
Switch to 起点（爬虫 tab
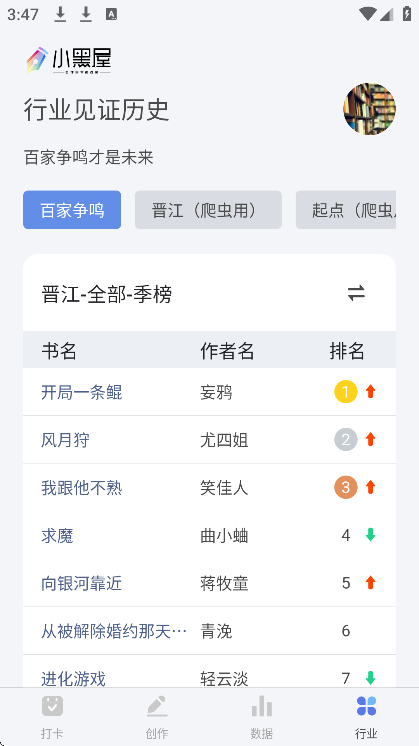[346, 210]
